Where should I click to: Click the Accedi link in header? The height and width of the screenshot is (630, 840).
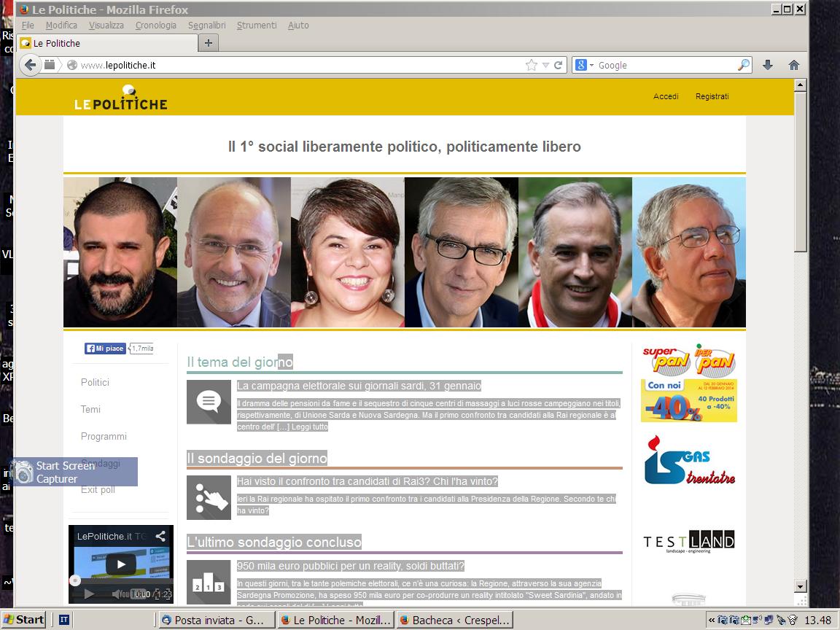666,96
